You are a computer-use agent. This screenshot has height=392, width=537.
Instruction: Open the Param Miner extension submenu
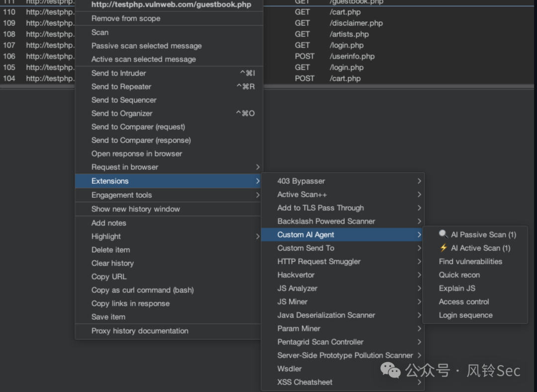click(299, 328)
